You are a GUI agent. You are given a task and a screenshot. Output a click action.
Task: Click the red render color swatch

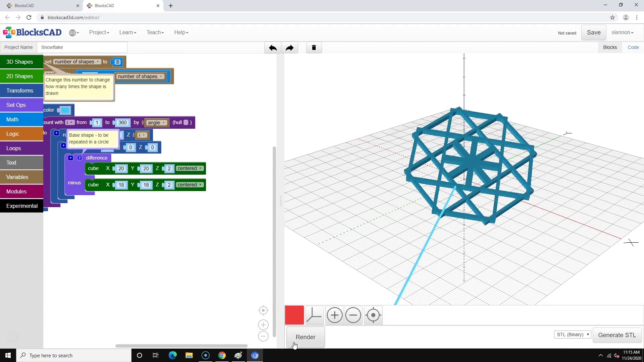pos(294,315)
